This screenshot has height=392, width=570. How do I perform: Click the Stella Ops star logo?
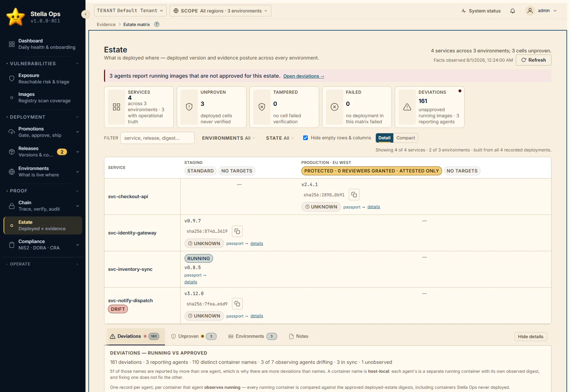(16, 17)
